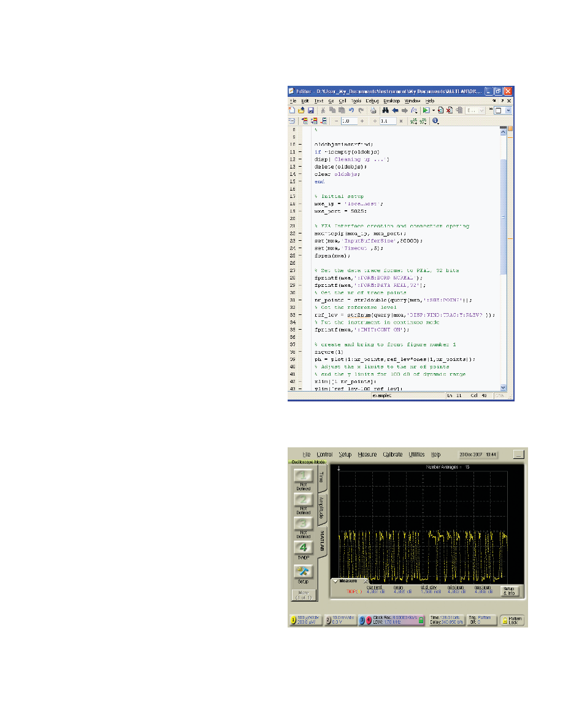Toggle Clock Rec lock indicator
Image resolution: width=563 pixels, height=728 pixels.
pos(421,620)
